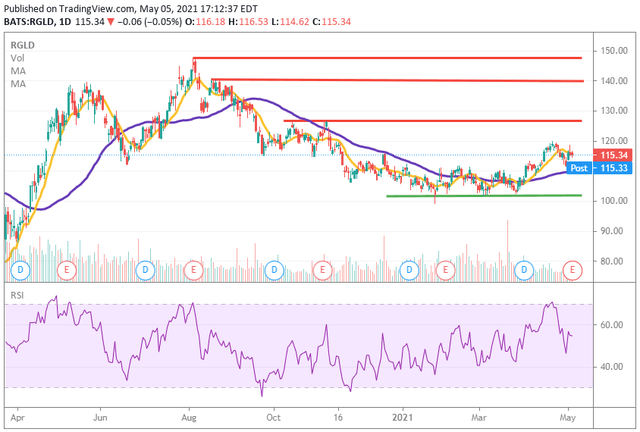Select the RGLD symbol legend label

click(22, 45)
